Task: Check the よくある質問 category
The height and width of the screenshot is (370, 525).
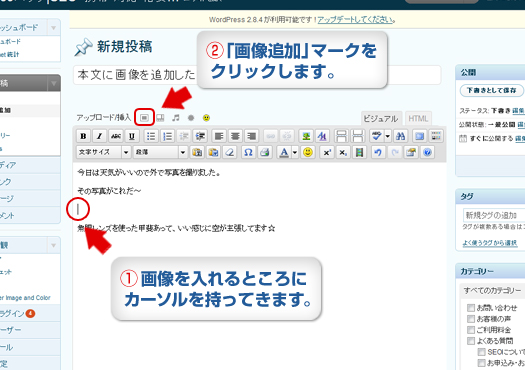Action: coord(471,341)
